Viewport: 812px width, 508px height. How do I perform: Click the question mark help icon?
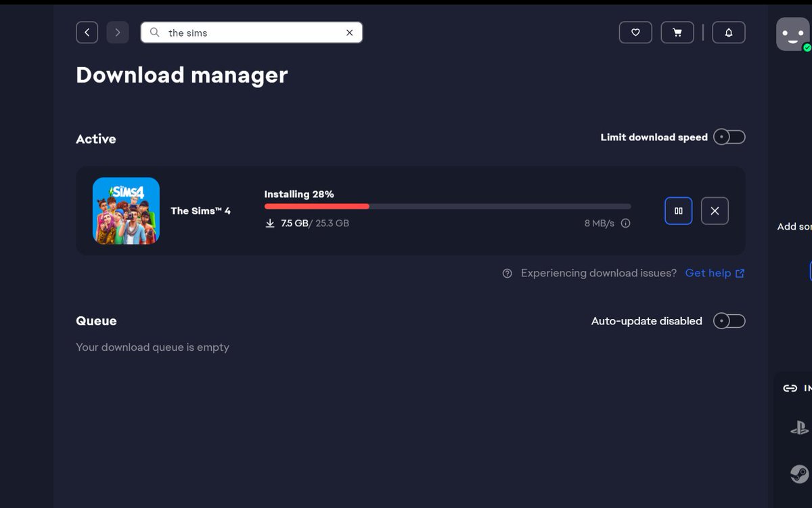coord(507,273)
